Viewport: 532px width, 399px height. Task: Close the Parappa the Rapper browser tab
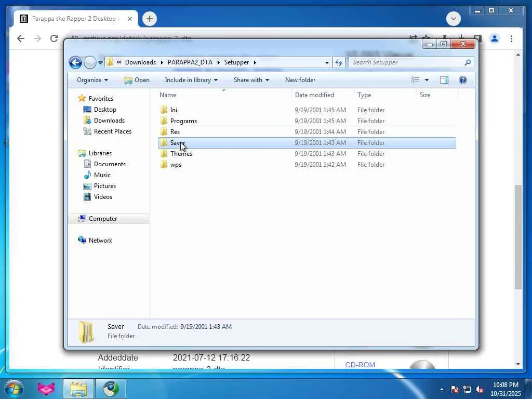point(129,19)
